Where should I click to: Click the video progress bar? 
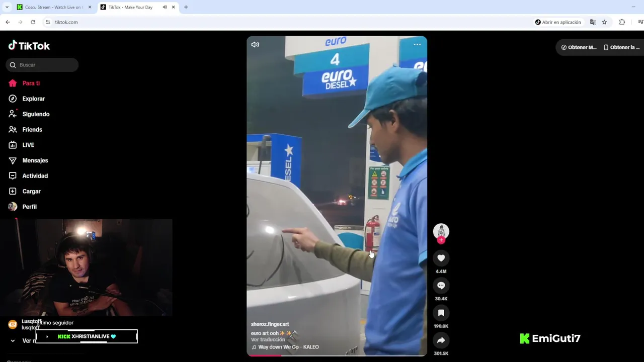pos(337,355)
